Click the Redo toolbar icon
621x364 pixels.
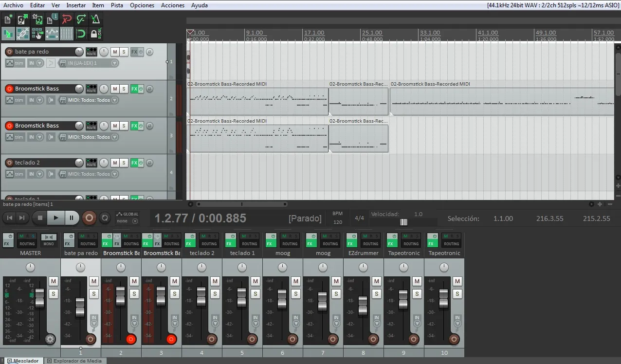(x=81, y=19)
